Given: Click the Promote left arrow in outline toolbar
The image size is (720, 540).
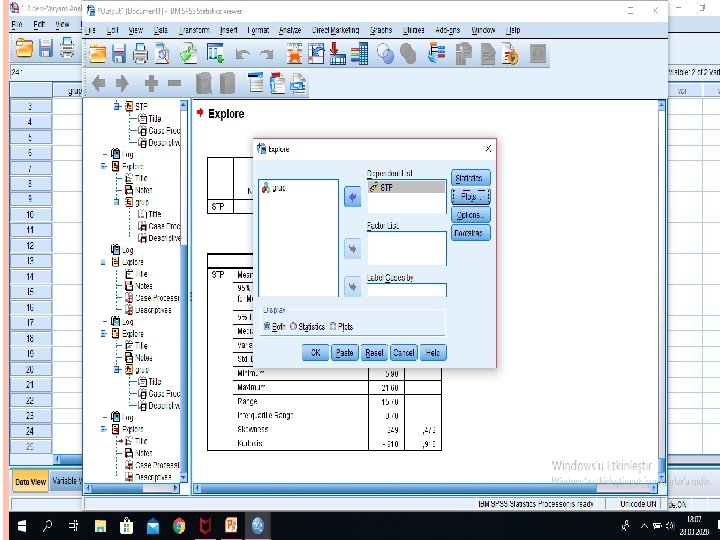Looking at the screenshot, I should 98,83.
